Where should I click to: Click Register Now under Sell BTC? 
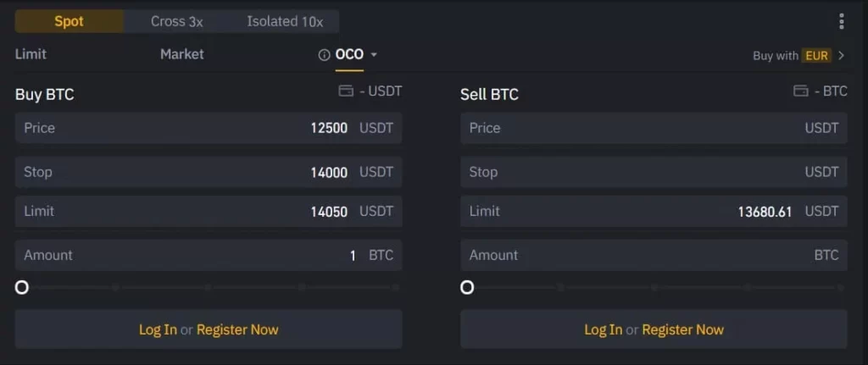pyautogui.click(x=682, y=329)
